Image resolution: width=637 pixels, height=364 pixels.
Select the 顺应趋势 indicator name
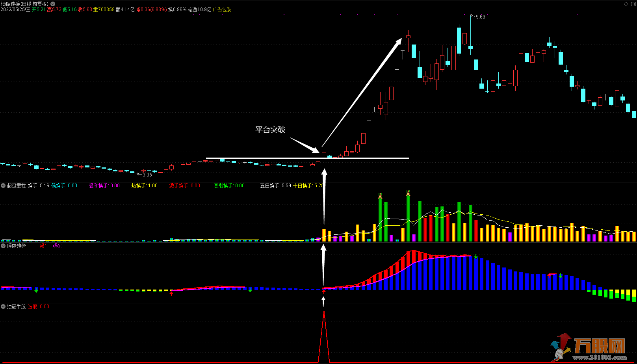click(x=16, y=246)
